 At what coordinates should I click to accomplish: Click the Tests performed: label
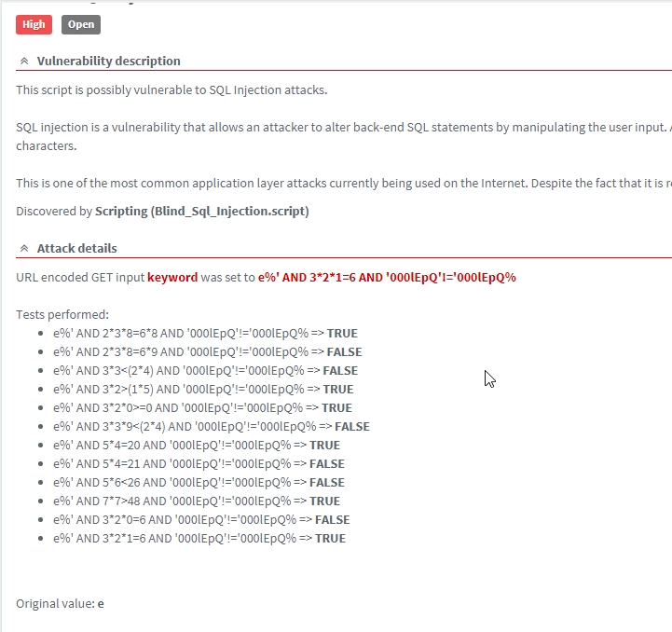(x=62, y=315)
